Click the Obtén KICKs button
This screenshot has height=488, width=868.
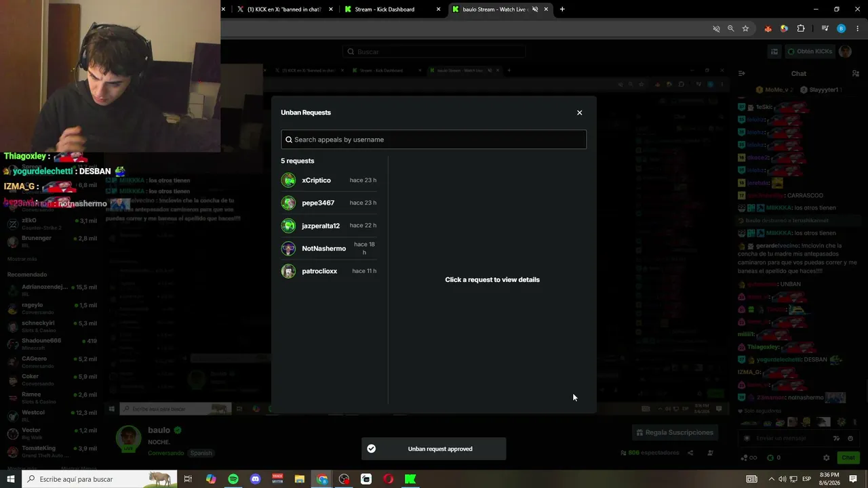click(x=809, y=52)
